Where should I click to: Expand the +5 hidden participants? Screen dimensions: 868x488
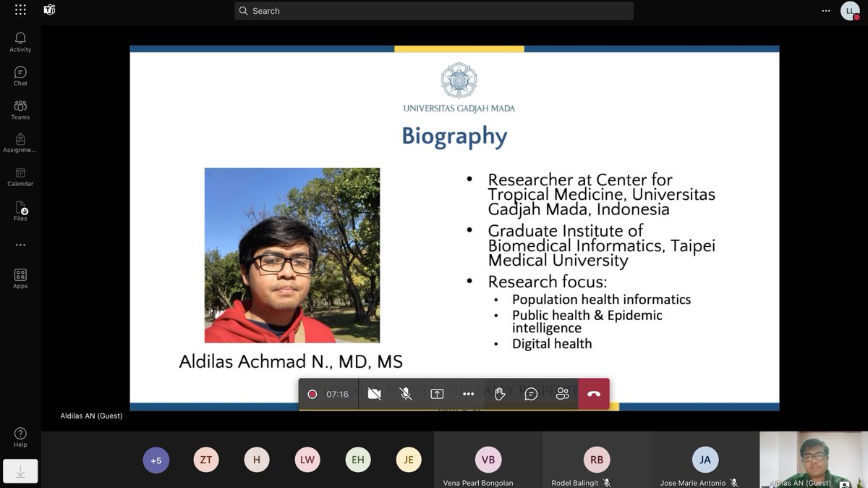(x=156, y=460)
